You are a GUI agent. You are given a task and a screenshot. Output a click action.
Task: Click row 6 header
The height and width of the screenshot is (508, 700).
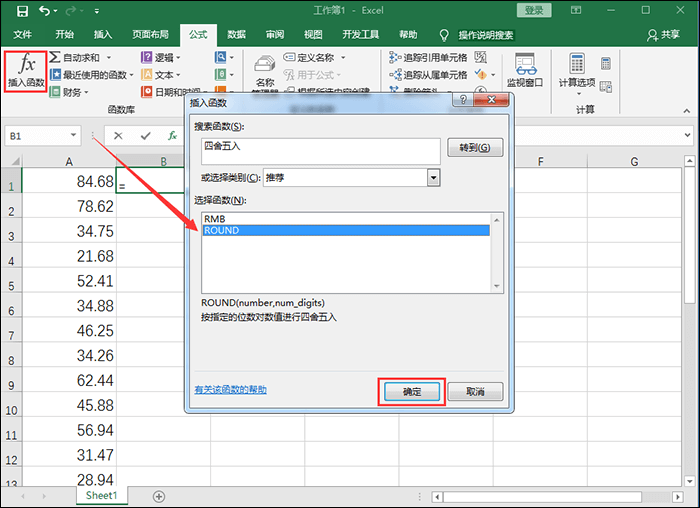tap(11, 306)
